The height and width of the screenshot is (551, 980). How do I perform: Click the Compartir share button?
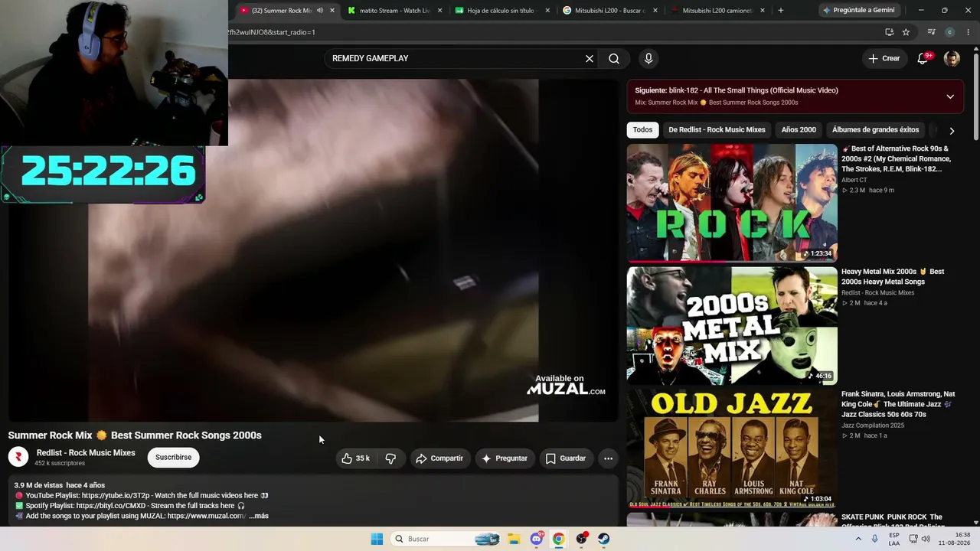click(439, 458)
